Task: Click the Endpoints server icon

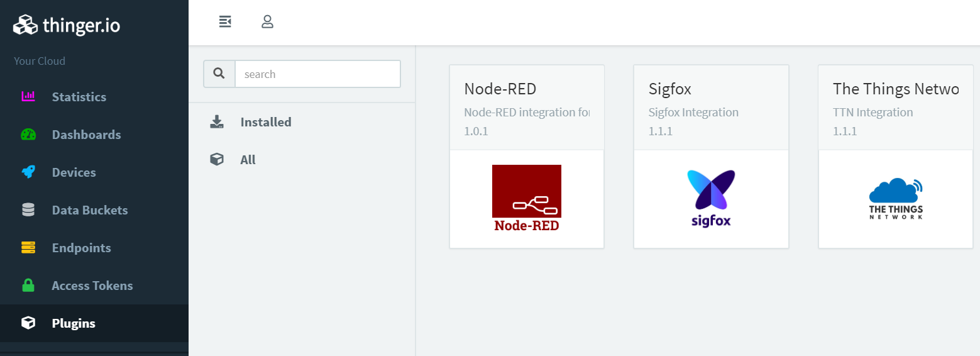Action: pyautogui.click(x=28, y=248)
